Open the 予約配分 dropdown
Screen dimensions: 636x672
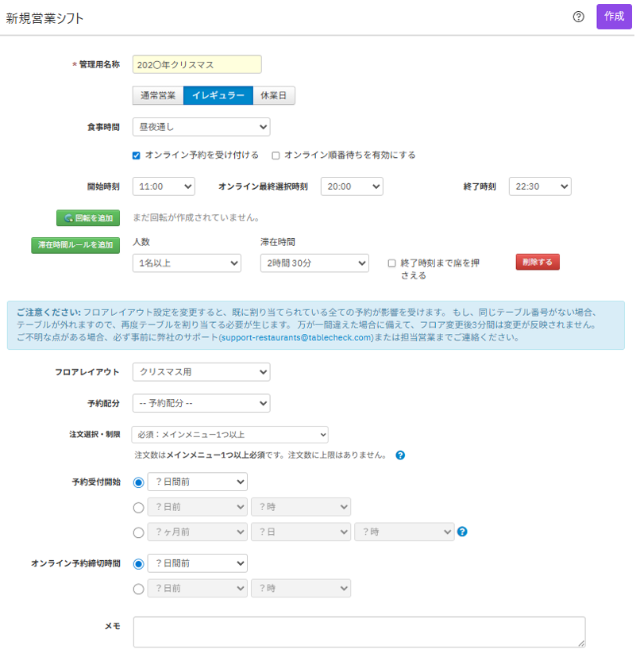point(201,403)
